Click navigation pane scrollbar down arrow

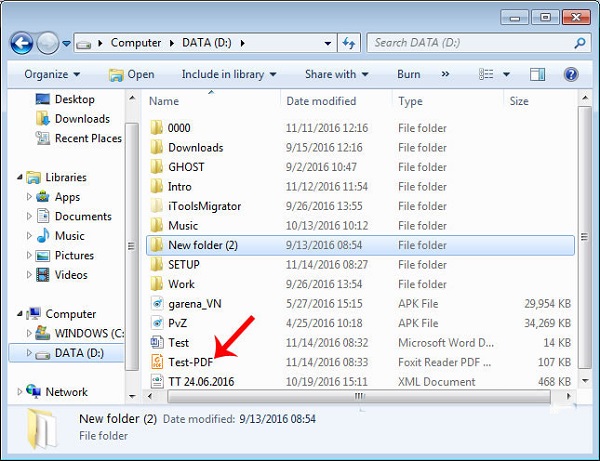(x=132, y=396)
